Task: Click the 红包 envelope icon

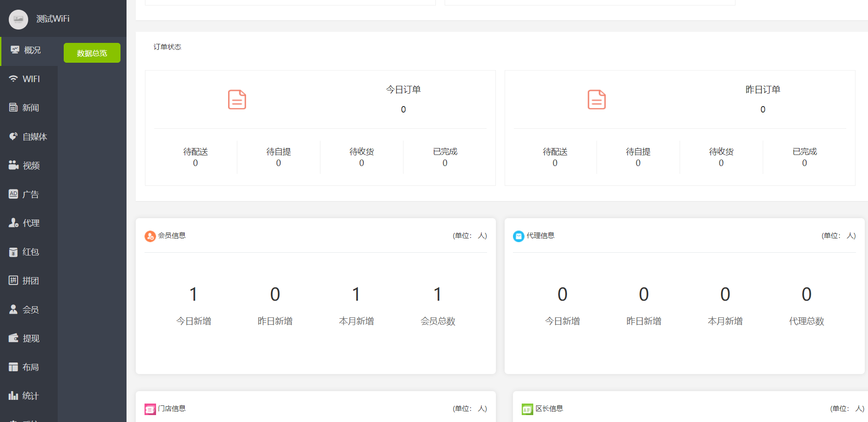Action: click(x=13, y=252)
